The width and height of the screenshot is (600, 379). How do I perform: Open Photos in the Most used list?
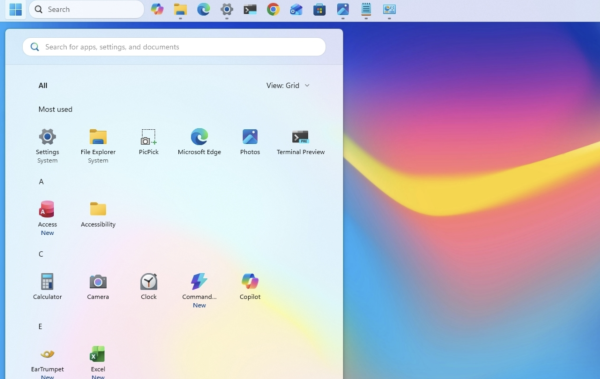[250, 142]
